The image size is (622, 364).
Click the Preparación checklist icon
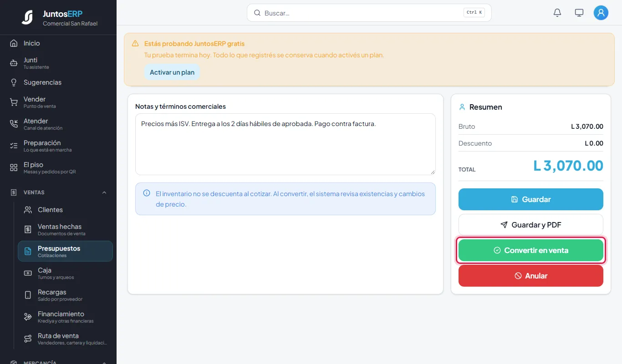click(x=14, y=146)
